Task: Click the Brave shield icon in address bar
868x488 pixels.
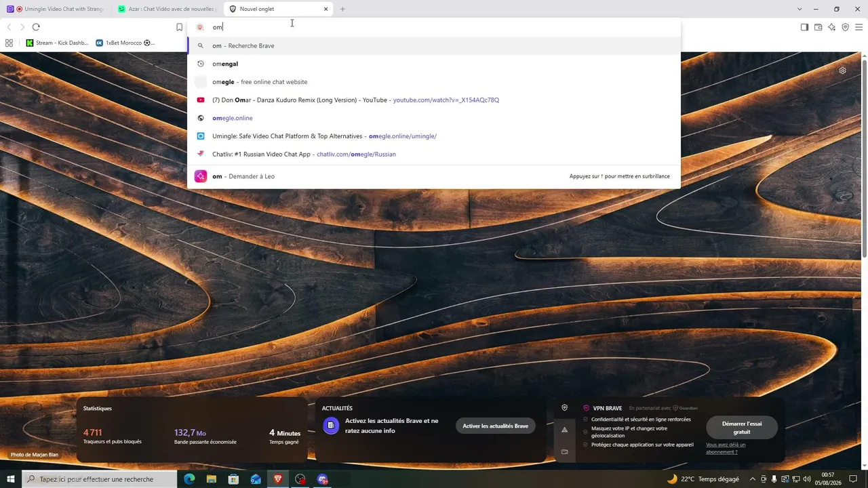Action: coord(200,27)
